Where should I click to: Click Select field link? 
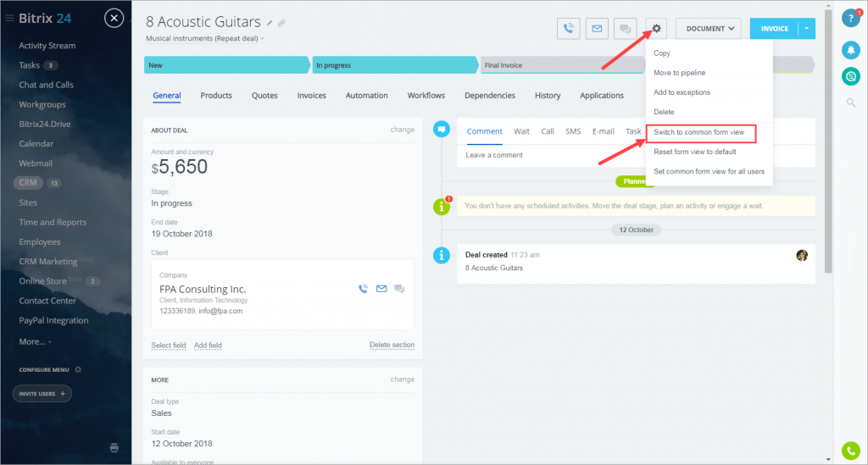click(x=169, y=346)
